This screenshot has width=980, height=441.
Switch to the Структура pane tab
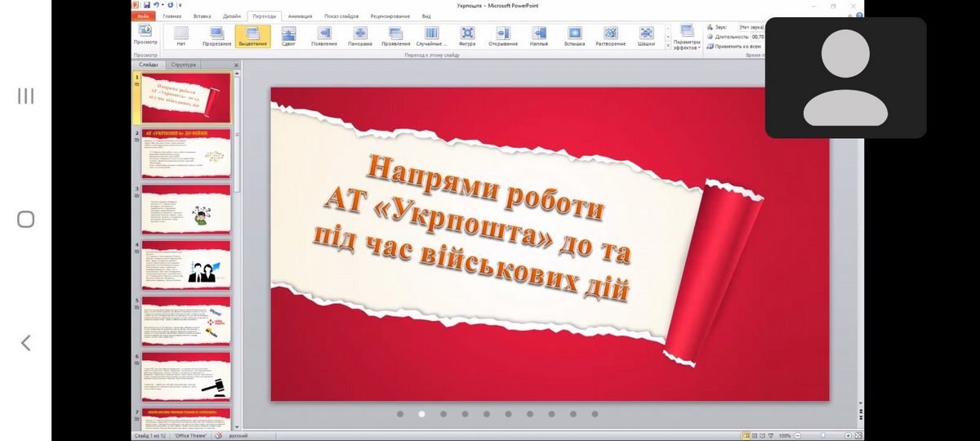pyautogui.click(x=185, y=64)
